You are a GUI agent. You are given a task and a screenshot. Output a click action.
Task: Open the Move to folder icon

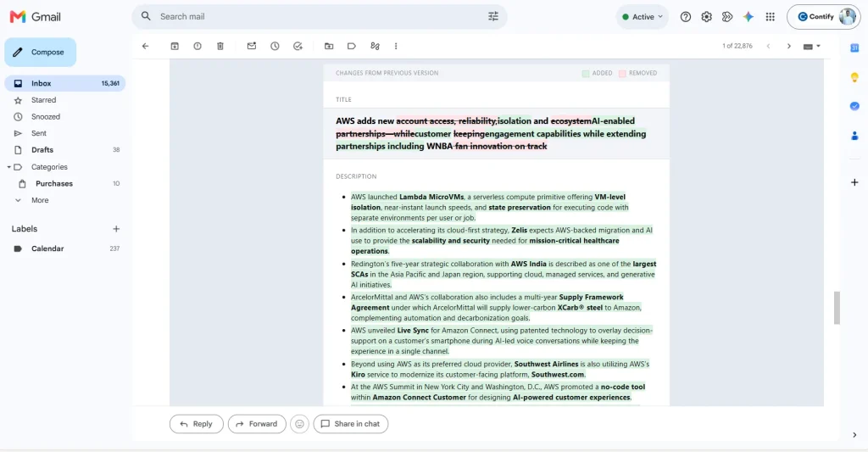click(329, 46)
